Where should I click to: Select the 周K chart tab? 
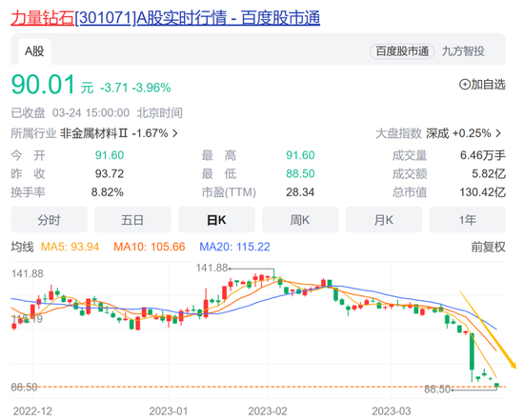300,220
